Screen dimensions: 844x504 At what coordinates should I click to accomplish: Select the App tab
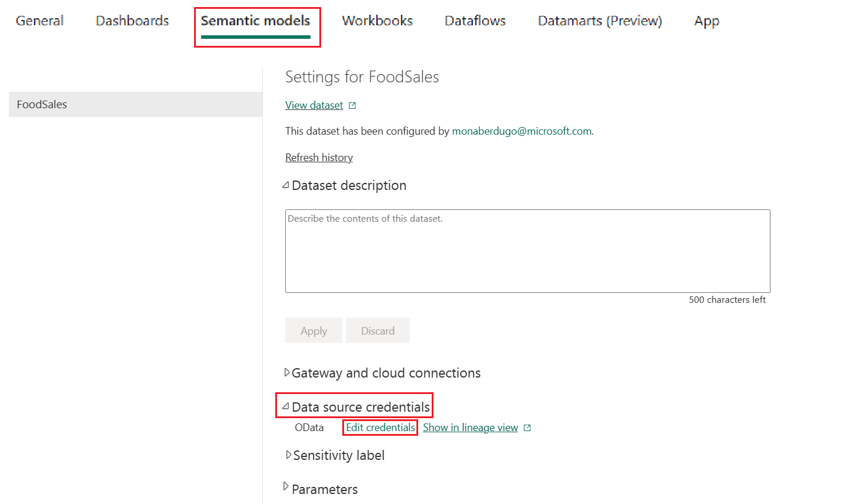706,20
